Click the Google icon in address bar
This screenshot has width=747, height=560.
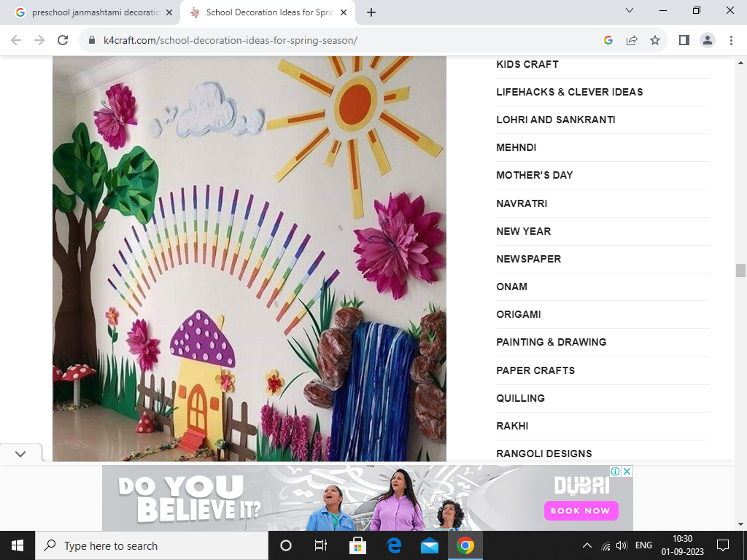(608, 40)
